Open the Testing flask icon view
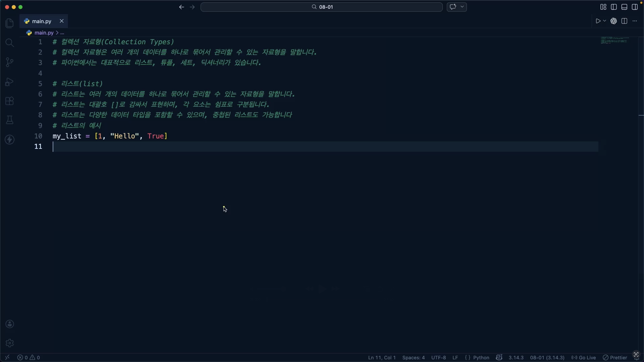The height and width of the screenshot is (362, 644). 10,120
